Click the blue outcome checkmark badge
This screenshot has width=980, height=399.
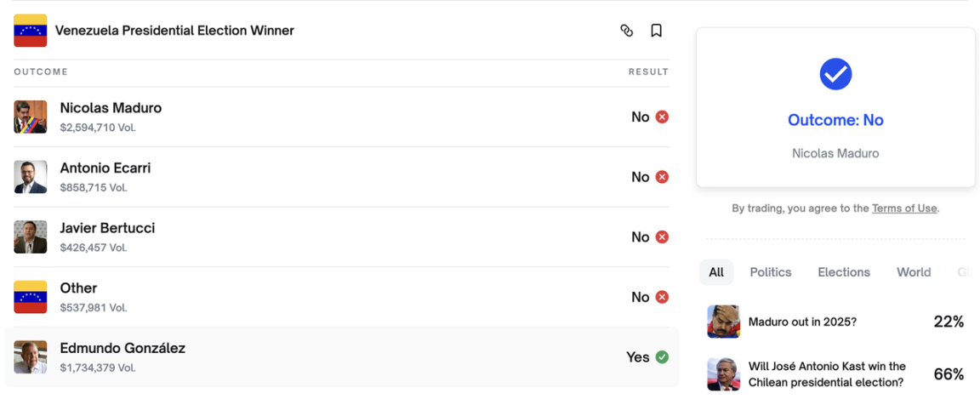pos(835,74)
